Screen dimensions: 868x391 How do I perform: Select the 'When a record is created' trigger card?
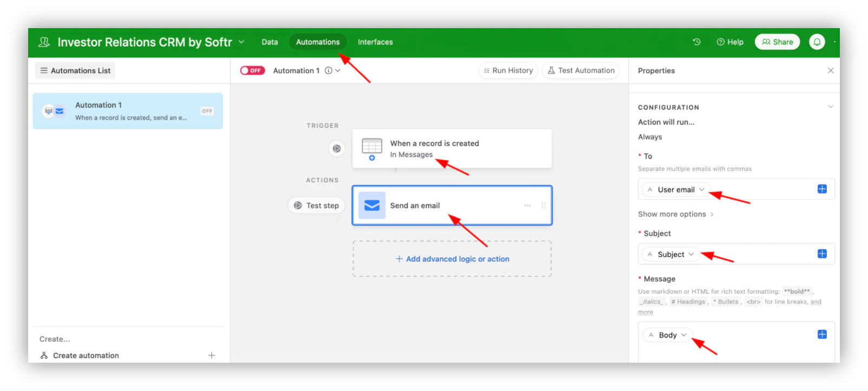pyautogui.click(x=452, y=148)
